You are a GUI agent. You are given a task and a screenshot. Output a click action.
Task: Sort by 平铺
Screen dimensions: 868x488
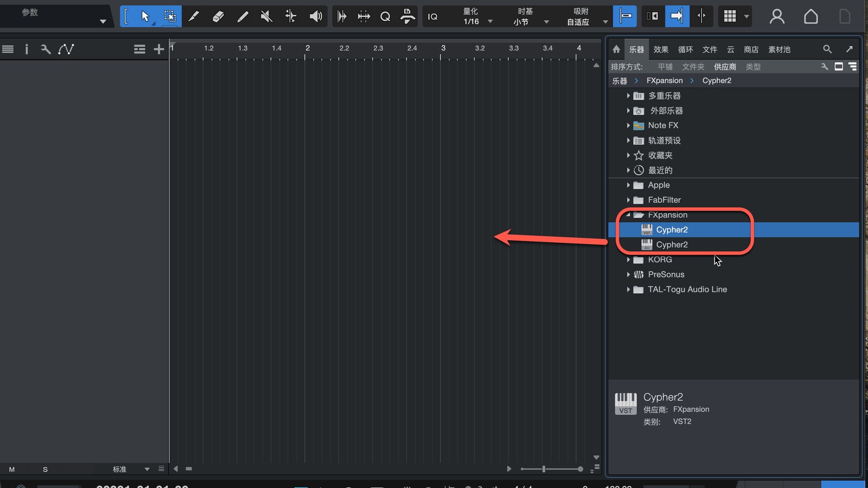665,67
